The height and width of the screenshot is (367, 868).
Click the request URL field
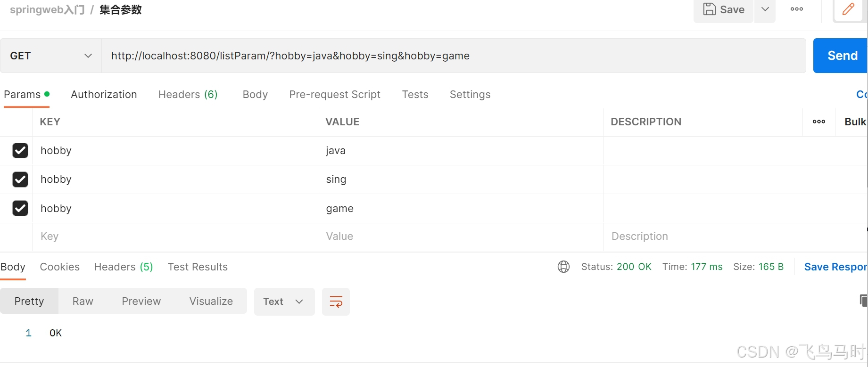(x=454, y=56)
